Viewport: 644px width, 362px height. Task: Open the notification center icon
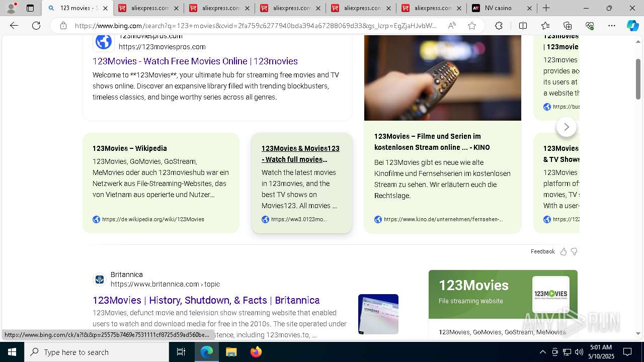627,352
